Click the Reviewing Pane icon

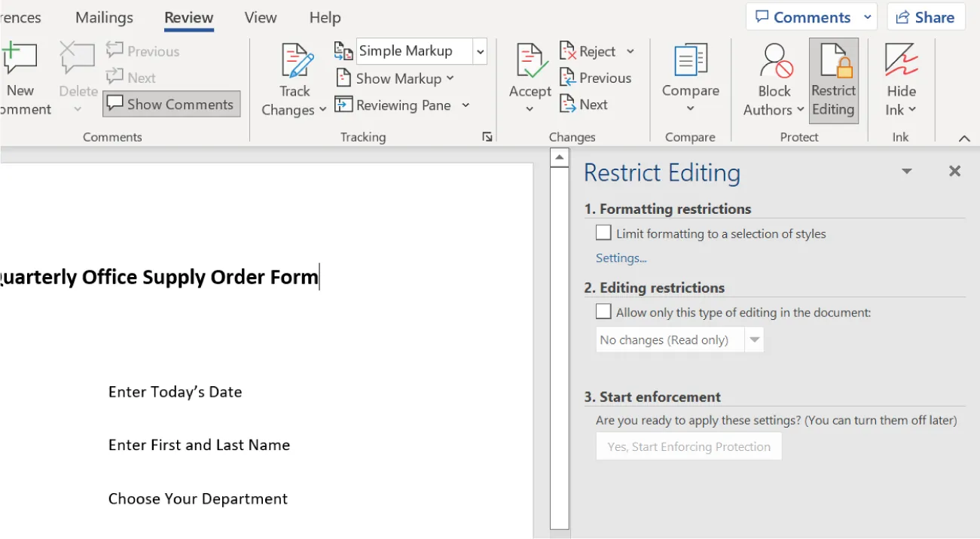(x=395, y=105)
